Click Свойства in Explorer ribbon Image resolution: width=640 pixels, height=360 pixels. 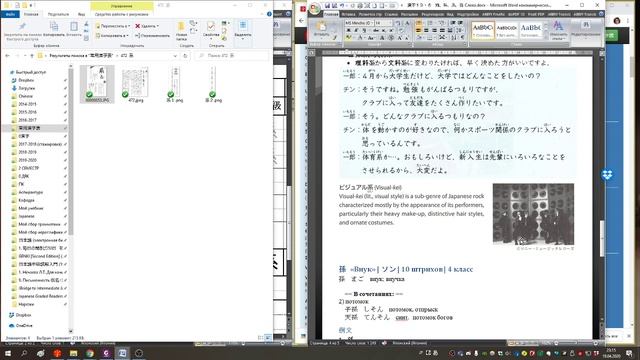(x=211, y=30)
